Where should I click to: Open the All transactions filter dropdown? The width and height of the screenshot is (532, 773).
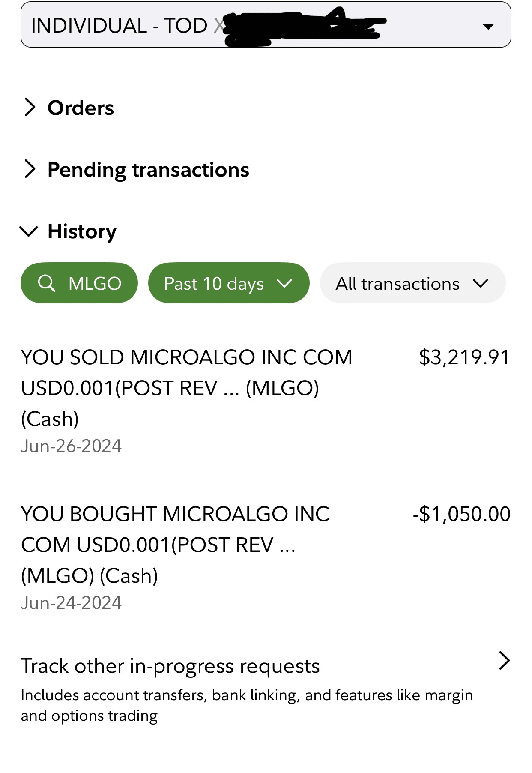pos(412,283)
